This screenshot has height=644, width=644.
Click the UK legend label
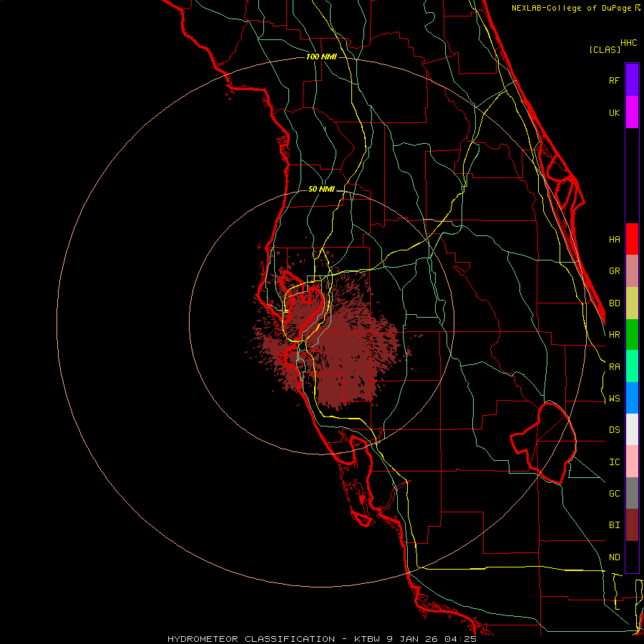(x=614, y=112)
